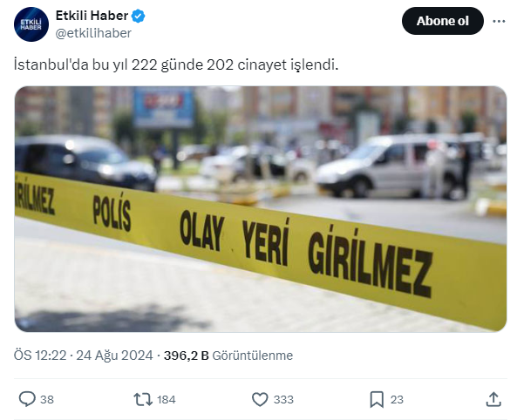Click the reply speech bubble icon
Viewport: 517px width, 420px height.
click(27, 399)
